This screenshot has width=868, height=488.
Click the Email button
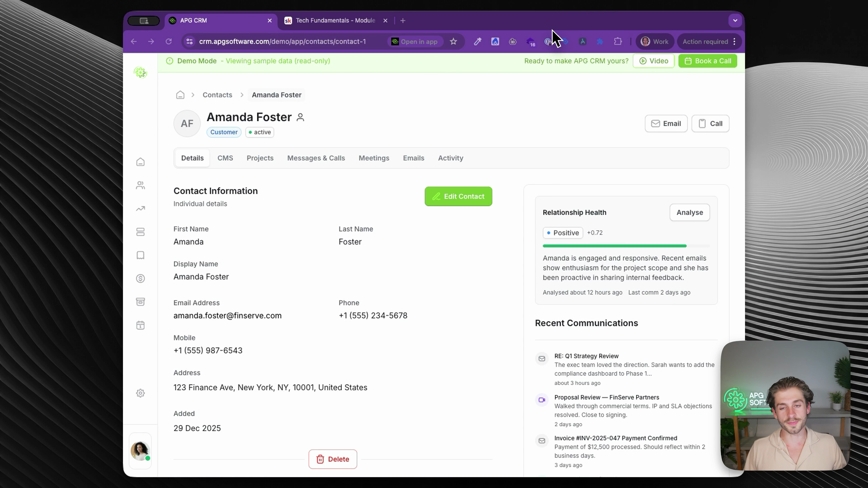pyautogui.click(x=666, y=124)
